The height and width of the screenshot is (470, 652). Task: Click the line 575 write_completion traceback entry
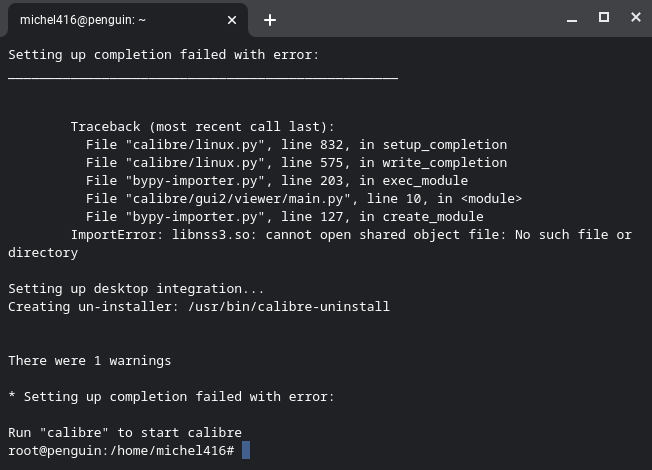click(x=296, y=163)
